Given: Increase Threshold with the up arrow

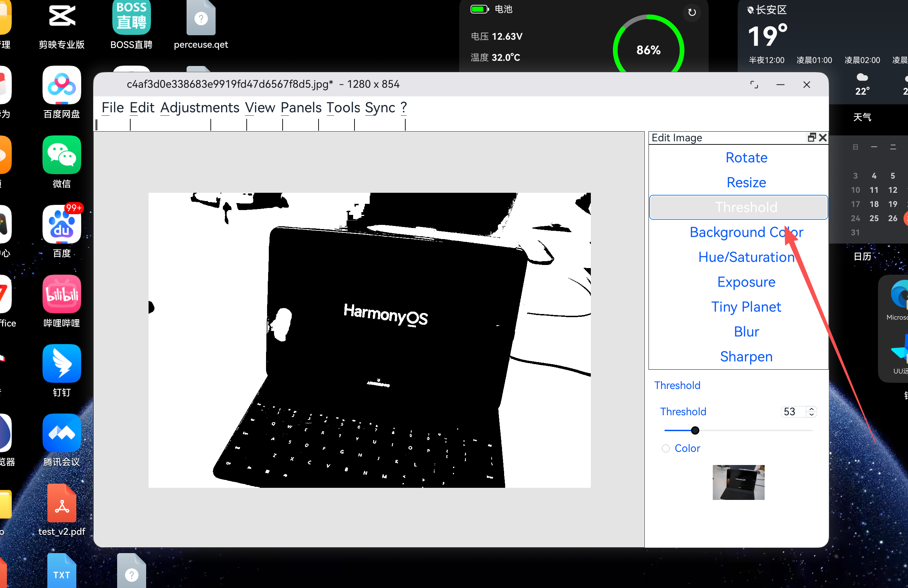Looking at the screenshot, I should 812,409.
